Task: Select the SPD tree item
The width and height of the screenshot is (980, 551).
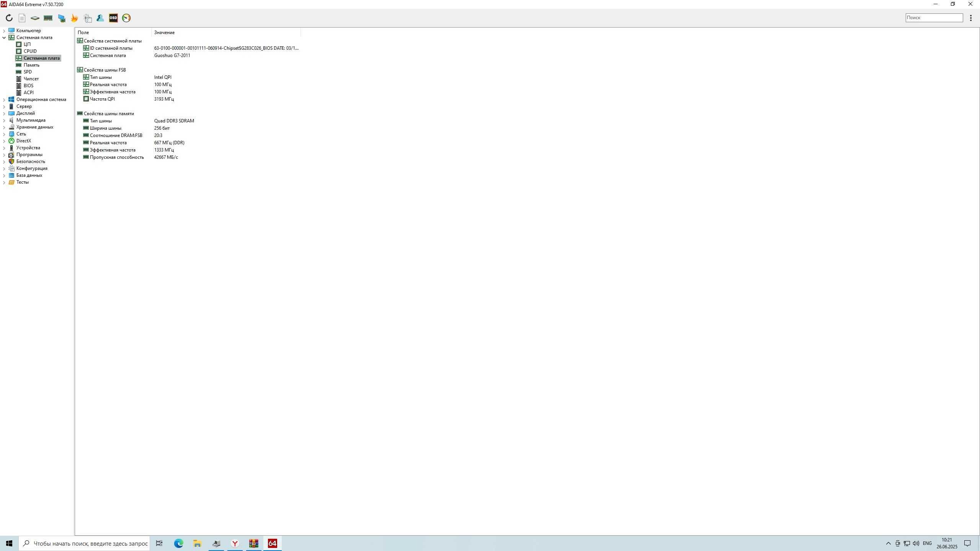Action: point(28,72)
